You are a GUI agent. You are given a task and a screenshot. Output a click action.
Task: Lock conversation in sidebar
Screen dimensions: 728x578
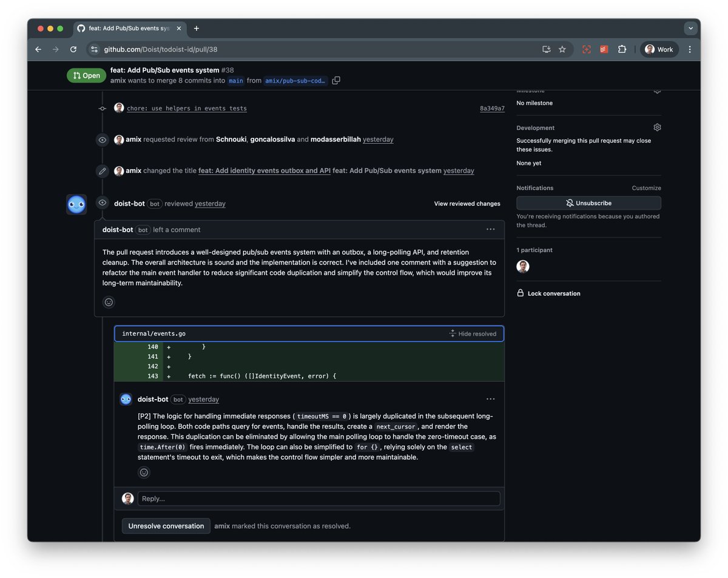(548, 294)
